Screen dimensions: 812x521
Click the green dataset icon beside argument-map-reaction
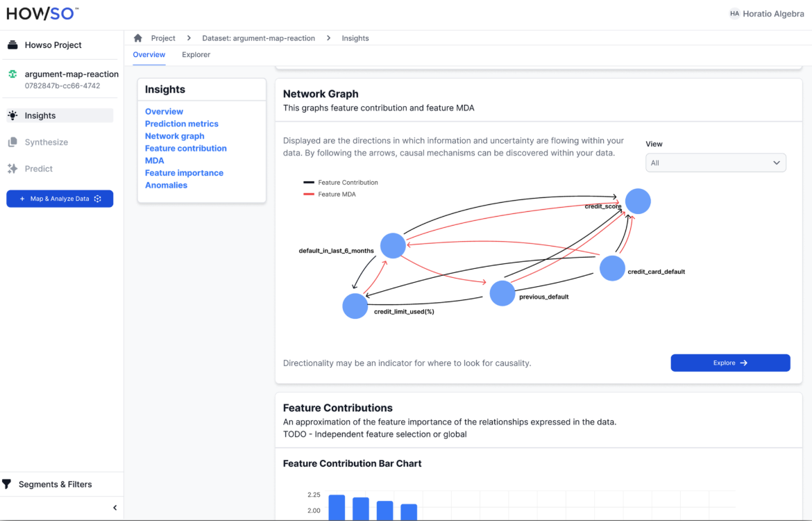pos(12,74)
